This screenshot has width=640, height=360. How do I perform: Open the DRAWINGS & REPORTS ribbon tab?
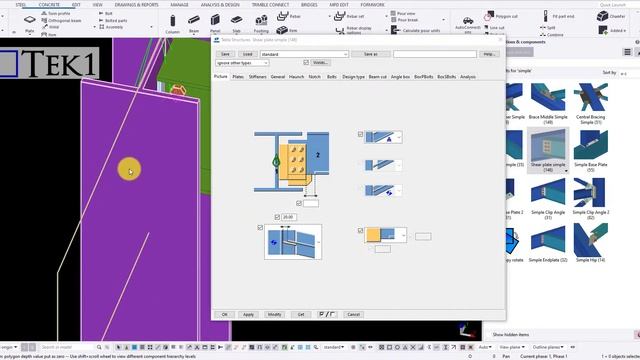136,5
